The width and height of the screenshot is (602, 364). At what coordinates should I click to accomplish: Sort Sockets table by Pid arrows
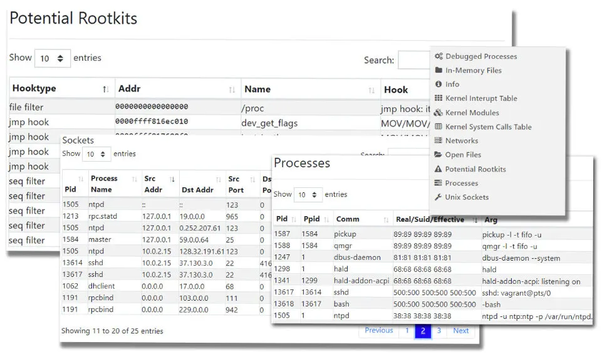click(x=81, y=179)
